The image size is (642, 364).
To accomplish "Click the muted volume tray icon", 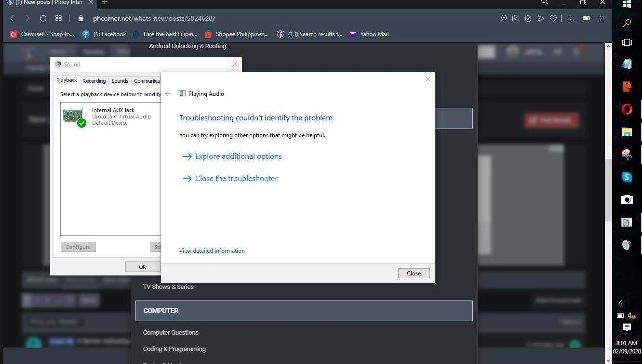I will pos(632,316).
